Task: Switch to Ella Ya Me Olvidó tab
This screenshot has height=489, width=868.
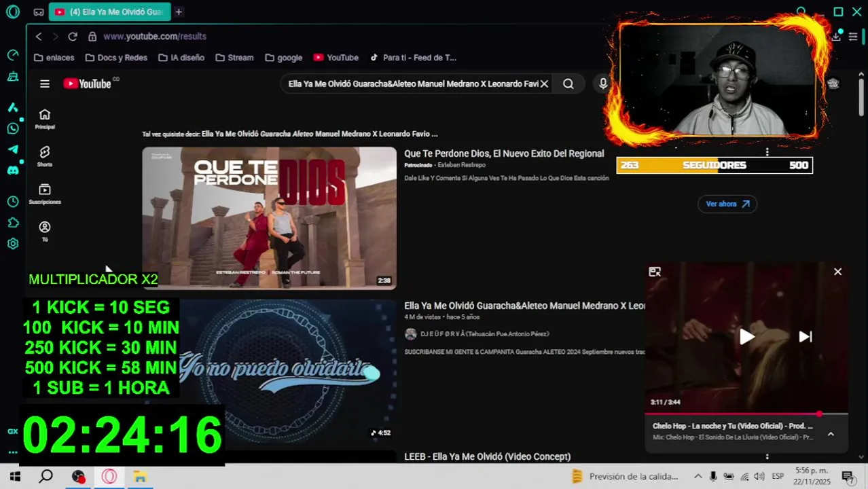Action: (110, 12)
